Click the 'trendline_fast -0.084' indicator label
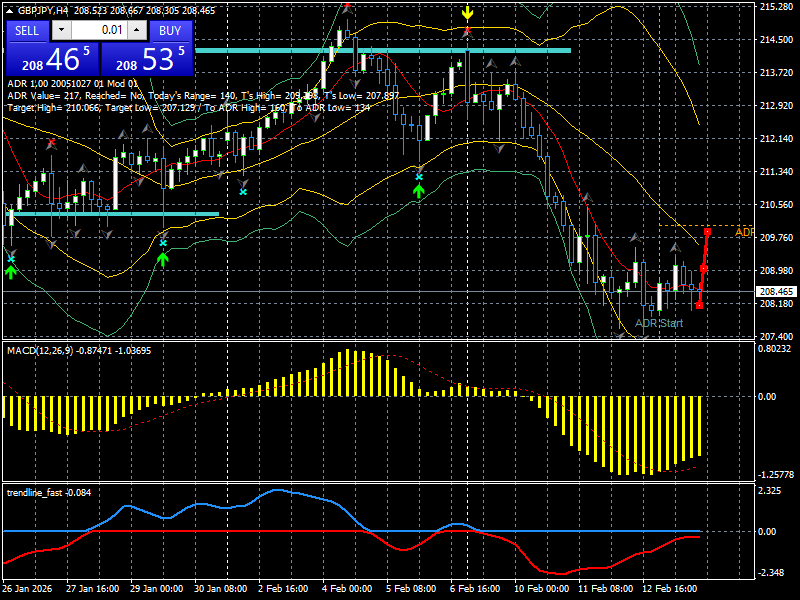The image size is (800, 600). 49,492
